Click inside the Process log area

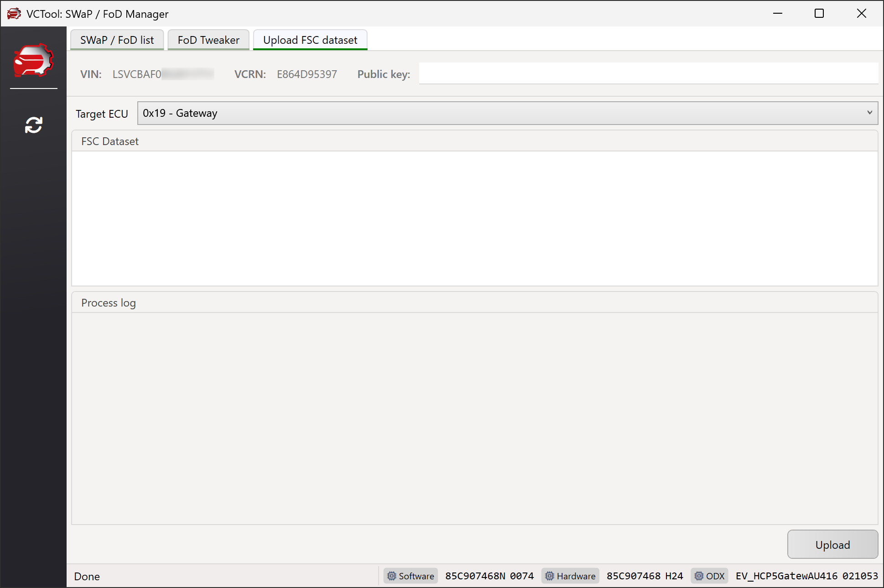pyautogui.click(x=474, y=418)
